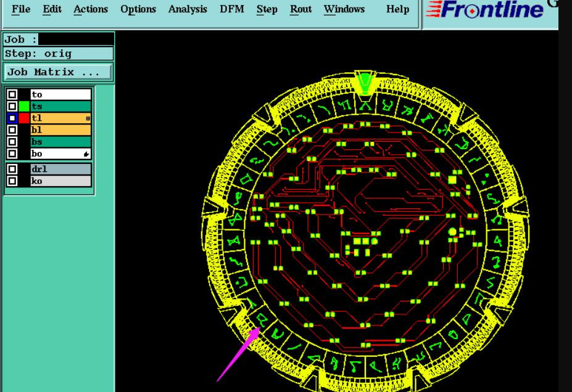Toggle the checkbox for layer to
This screenshot has width=572, height=392.
[12, 95]
